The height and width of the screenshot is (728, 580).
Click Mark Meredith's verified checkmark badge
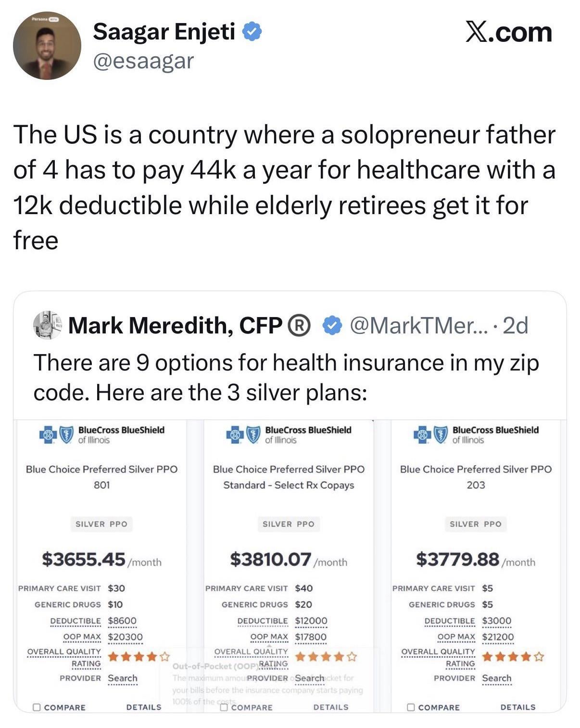click(x=331, y=326)
